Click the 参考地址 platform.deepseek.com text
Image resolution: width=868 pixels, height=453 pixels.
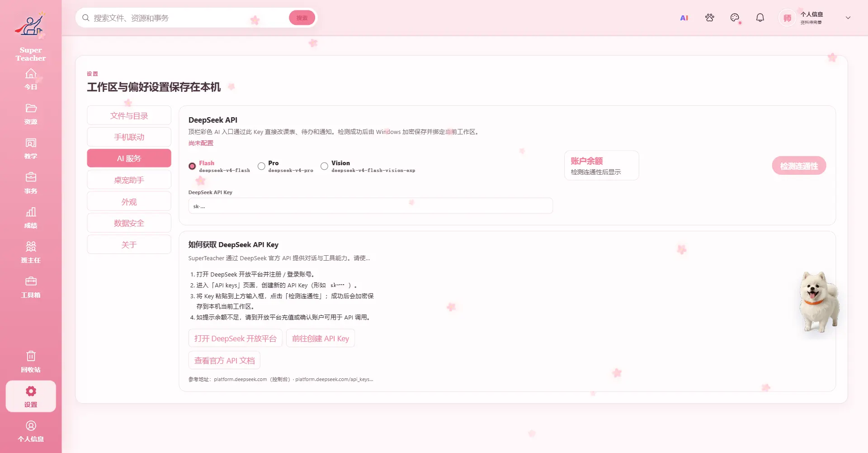281,379
